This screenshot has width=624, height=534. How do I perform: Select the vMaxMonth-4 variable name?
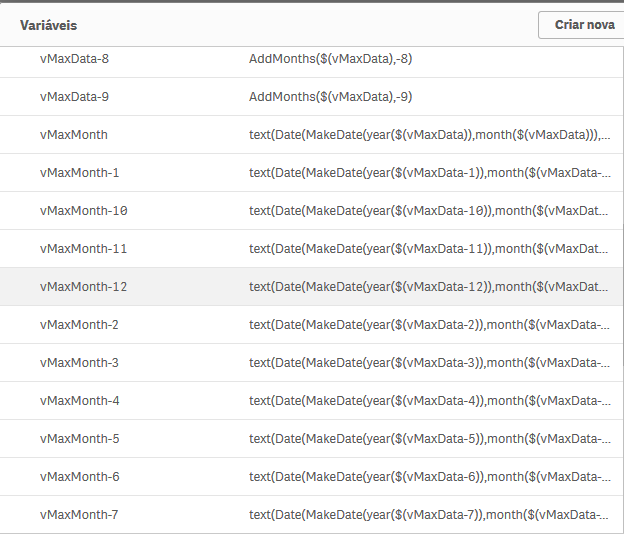coord(80,401)
